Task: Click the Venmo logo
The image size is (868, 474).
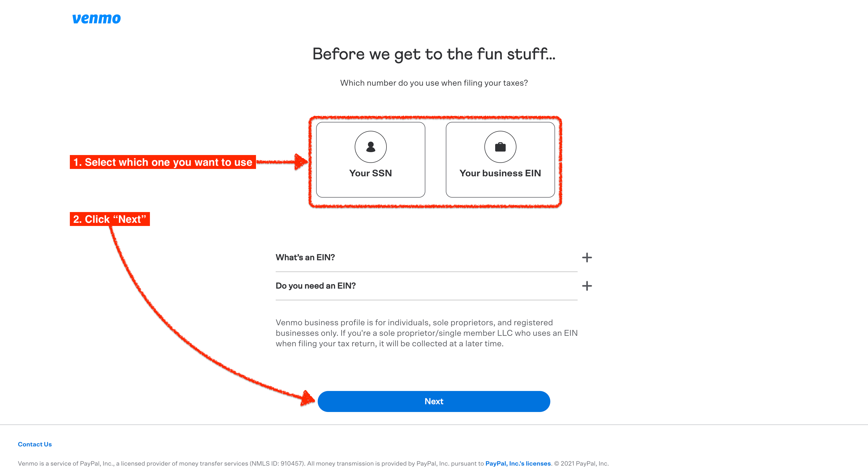Action: pyautogui.click(x=96, y=19)
